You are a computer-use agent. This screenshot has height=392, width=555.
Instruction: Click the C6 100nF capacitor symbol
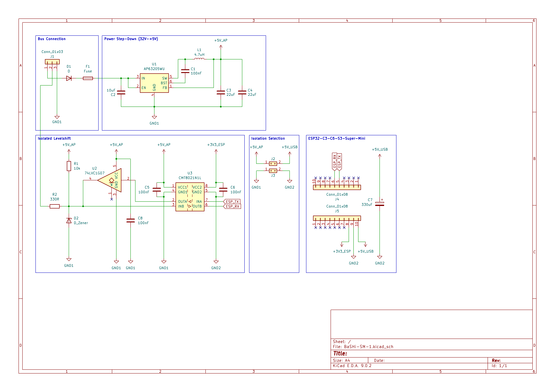(223, 190)
